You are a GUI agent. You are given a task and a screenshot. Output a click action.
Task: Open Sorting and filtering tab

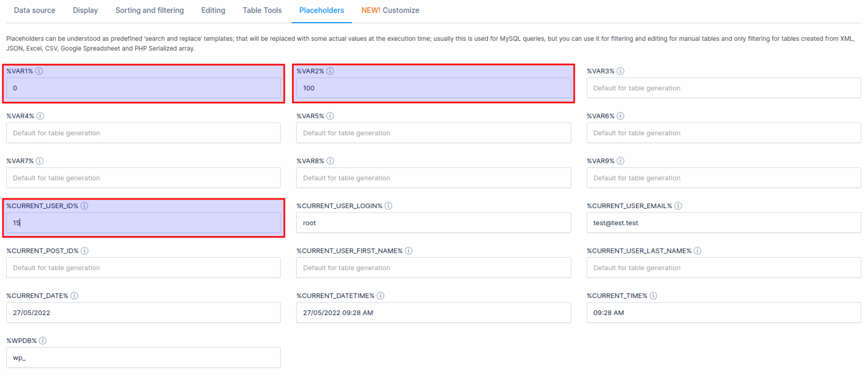click(150, 10)
